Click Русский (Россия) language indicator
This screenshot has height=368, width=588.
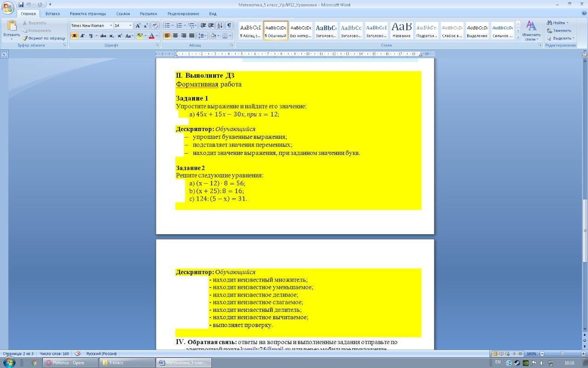point(102,354)
